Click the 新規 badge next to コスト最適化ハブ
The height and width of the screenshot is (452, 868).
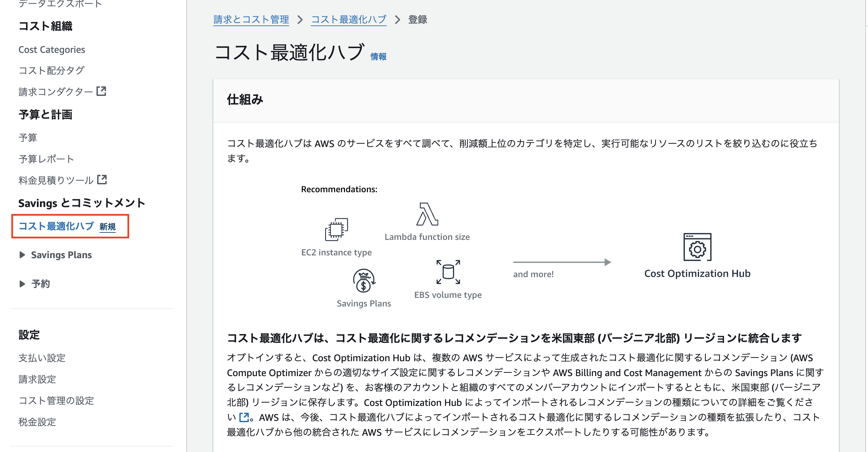coord(108,227)
